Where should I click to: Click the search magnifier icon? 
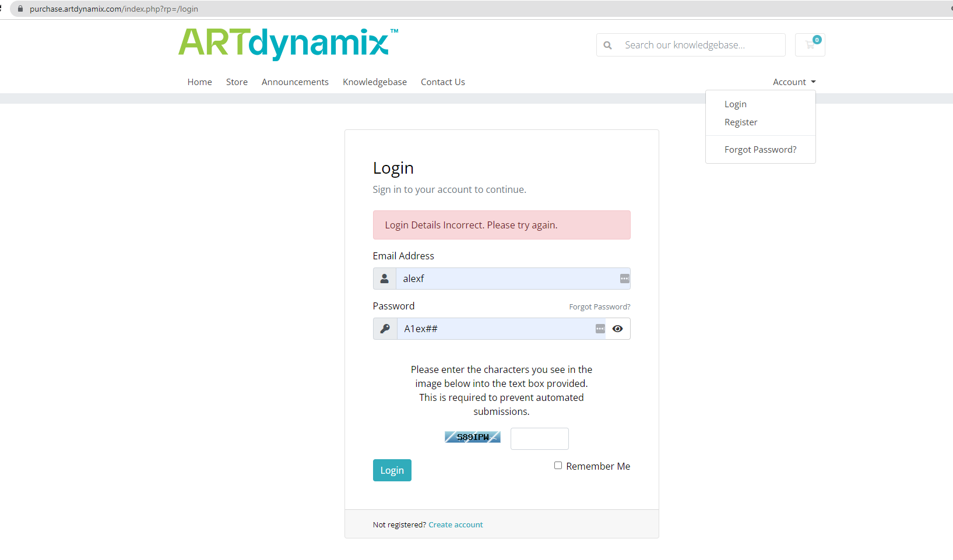[x=607, y=45]
